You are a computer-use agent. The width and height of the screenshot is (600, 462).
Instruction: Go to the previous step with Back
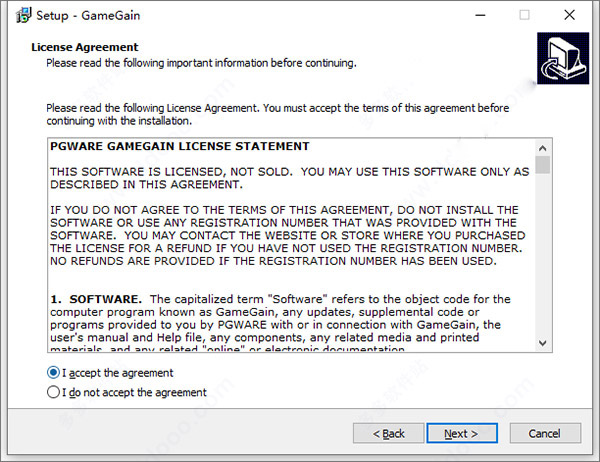point(387,433)
